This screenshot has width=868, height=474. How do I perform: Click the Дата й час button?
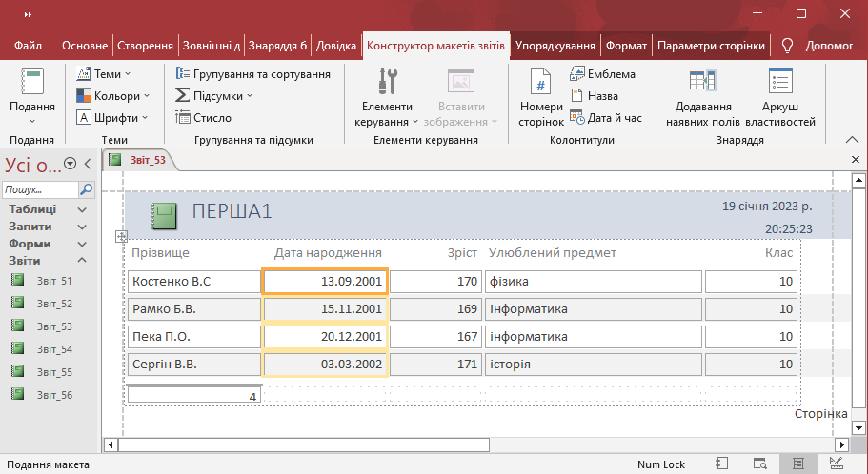tap(606, 118)
